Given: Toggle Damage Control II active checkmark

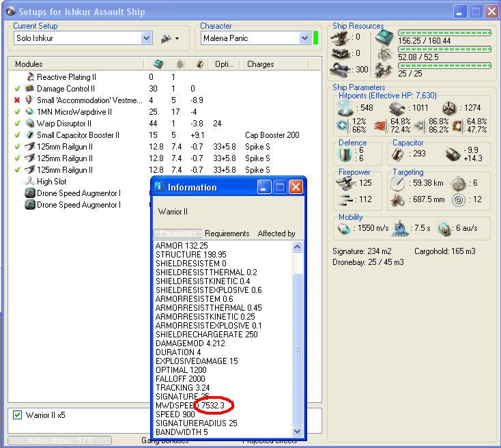Looking at the screenshot, I should tap(17, 89).
